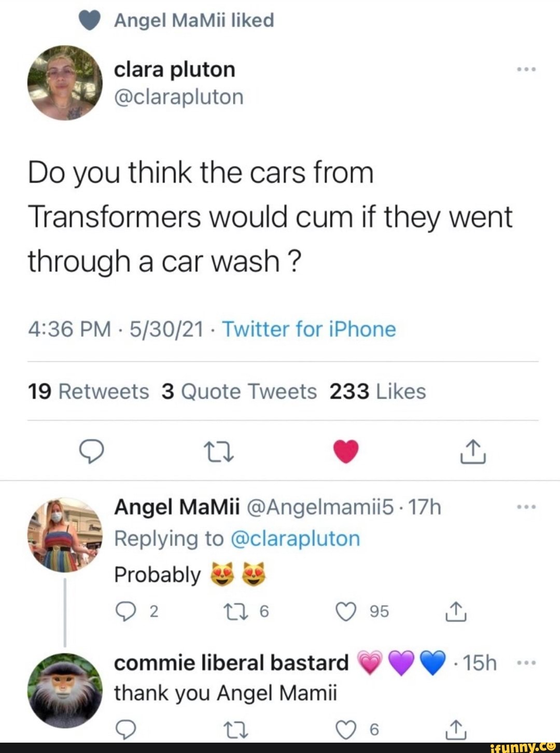This screenshot has height=753, width=560.
Task: View the 19 Retweets list
Action: click(x=88, y=392)
